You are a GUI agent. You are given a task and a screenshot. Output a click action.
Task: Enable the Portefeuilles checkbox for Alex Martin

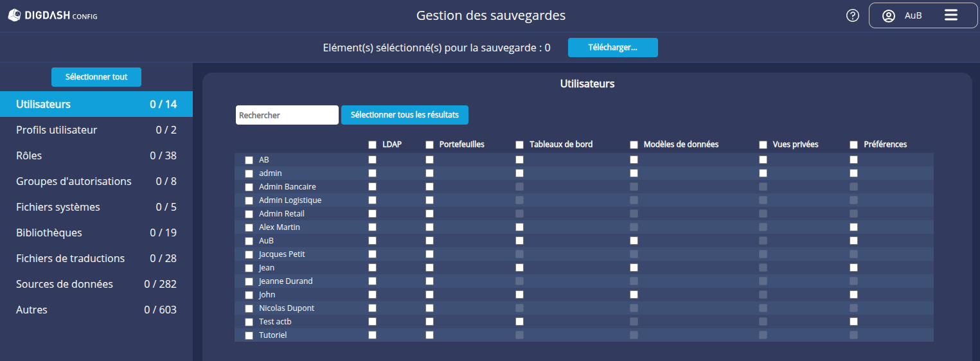point(429,227)
